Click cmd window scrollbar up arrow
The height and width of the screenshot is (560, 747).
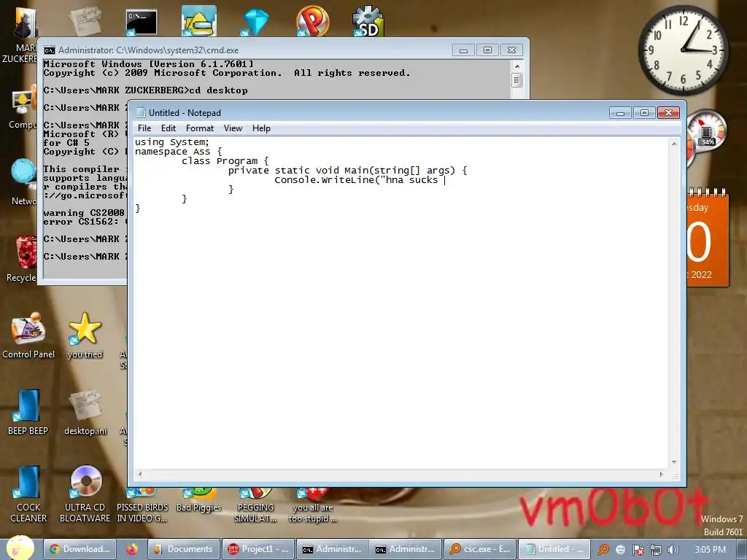click(517, 66)
